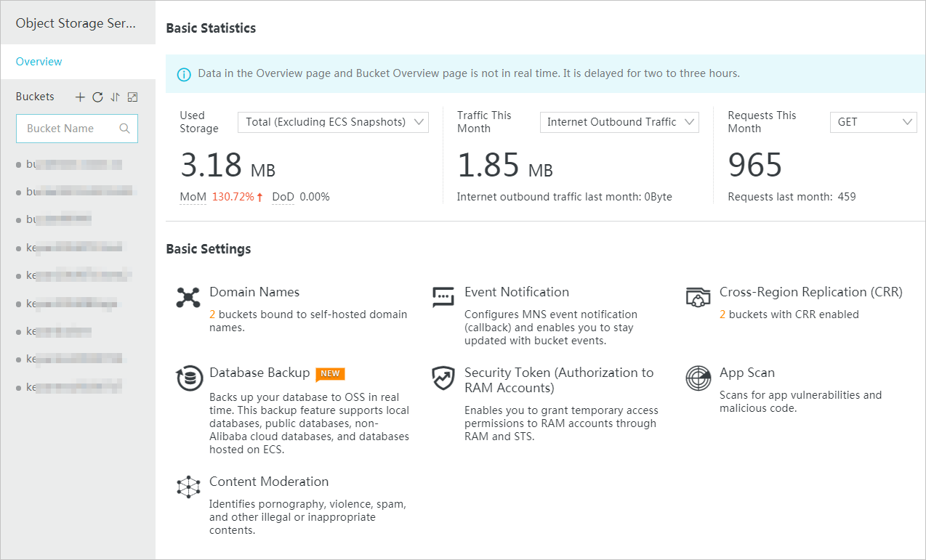Viewport: 926px width, 560px height.
Task: Click the Event Notification message icon
Action: 443,297
